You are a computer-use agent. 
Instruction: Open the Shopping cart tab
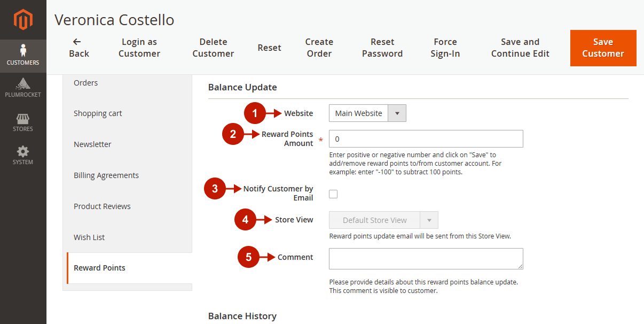[98, 113]
